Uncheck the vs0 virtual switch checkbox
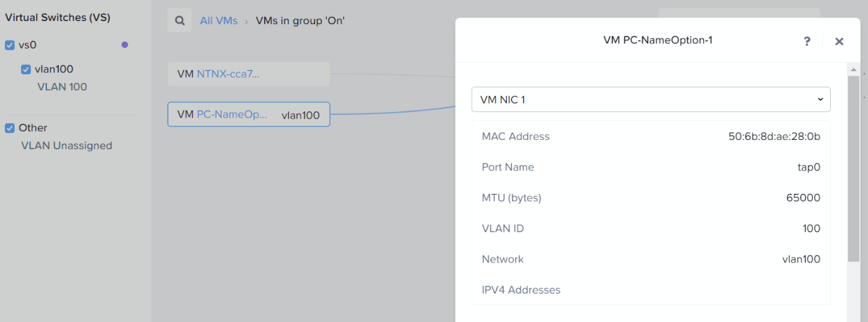Viewport: 868px width, 322px height. (x=10, y=45)
